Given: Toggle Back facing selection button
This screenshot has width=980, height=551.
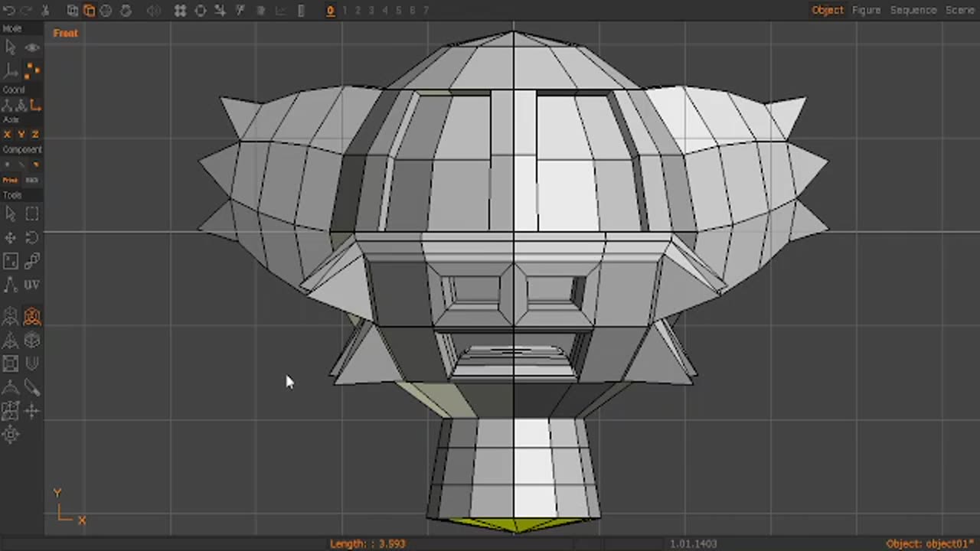Looking at the screenshot, I should pos(31,180).
